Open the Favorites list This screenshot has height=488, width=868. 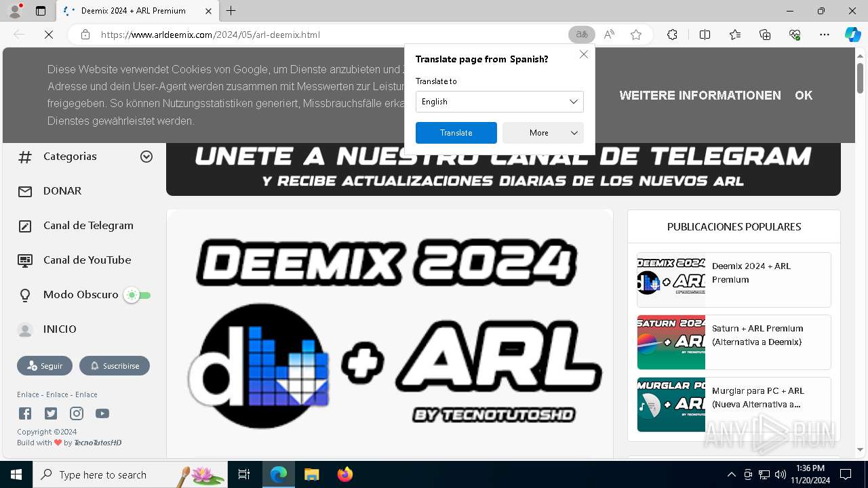[x=735, y=35]
